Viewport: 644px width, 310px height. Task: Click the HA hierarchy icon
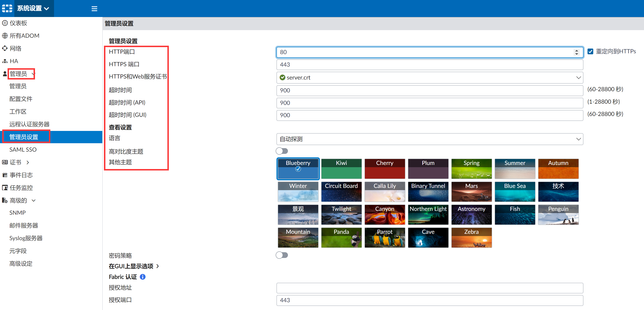tap(5, 61)
